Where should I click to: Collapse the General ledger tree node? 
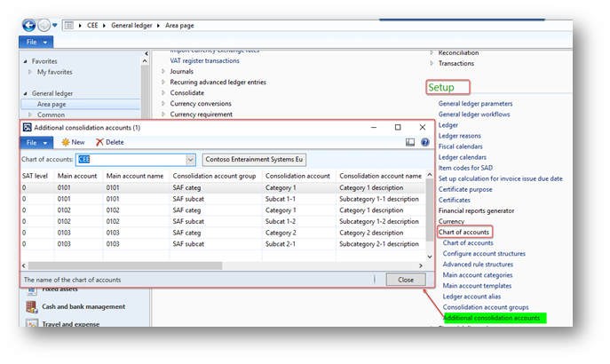(25, 94)
